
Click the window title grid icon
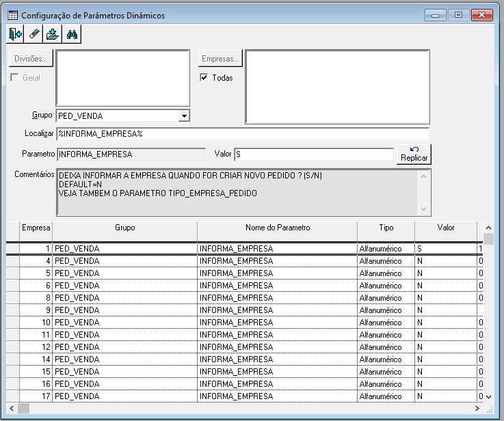click(x=13, y=15)
